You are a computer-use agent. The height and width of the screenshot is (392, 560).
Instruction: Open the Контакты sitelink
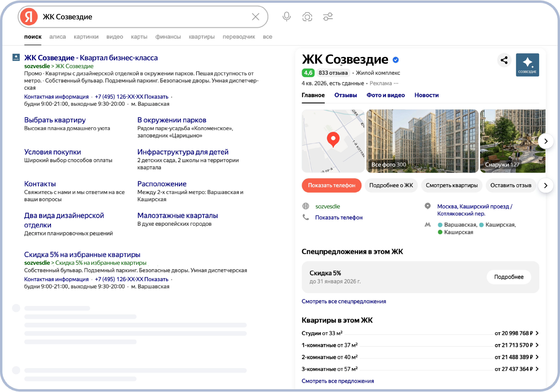pyautogui.click(x=40, y=184)
